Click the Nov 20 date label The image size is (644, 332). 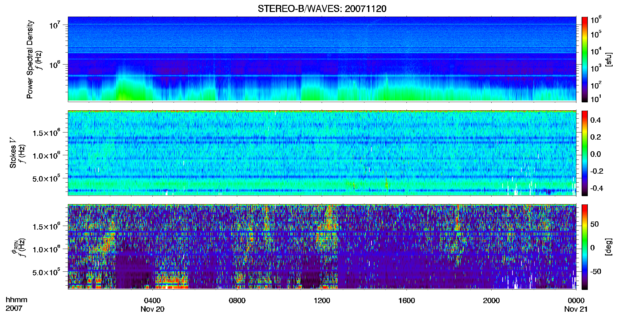152,309
